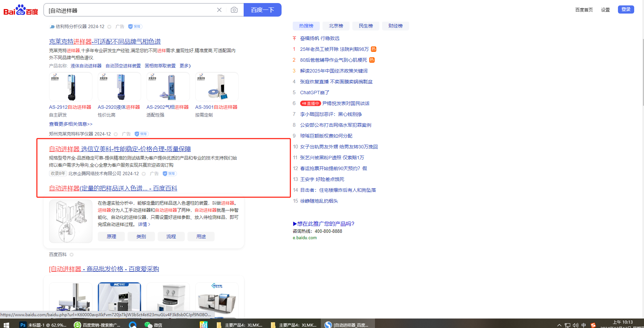
Task: Open hot search item ChatGPT崩了
Action: pyautogui.click(x=315, y=93)
